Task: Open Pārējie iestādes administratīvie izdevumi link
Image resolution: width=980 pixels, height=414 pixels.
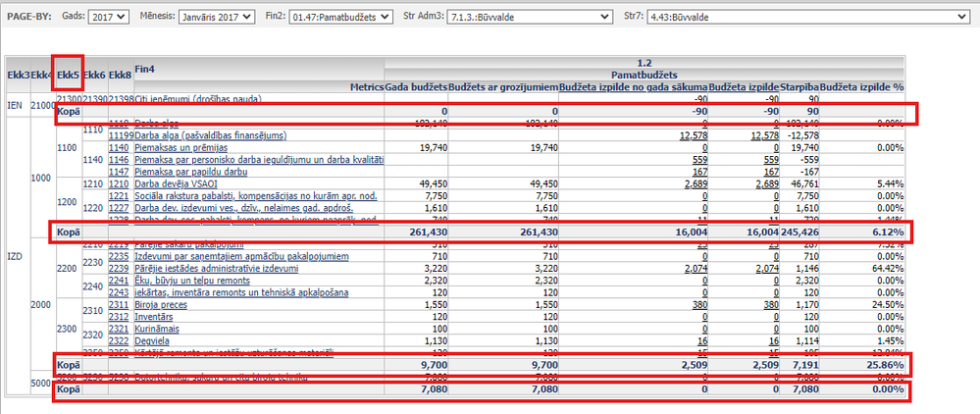Action: pyautogui.click(x=216, y=268)
